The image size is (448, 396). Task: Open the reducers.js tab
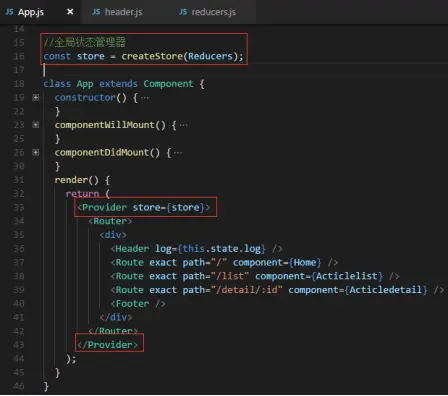(214, 12)
